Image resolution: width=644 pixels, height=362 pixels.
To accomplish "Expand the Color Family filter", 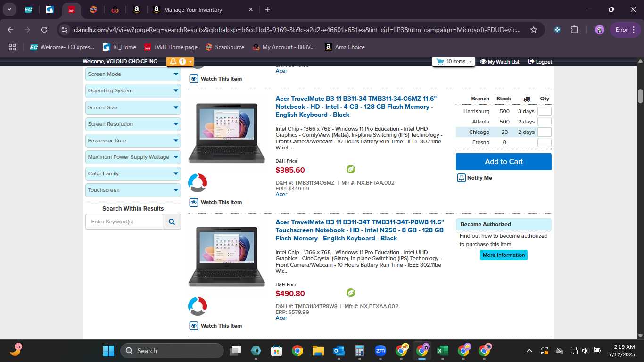I will (x=133, y=173).
